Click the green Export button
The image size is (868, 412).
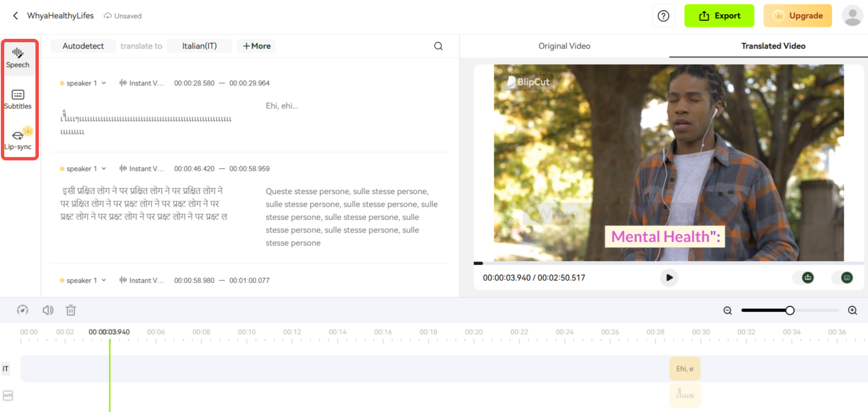coord(719,16)
